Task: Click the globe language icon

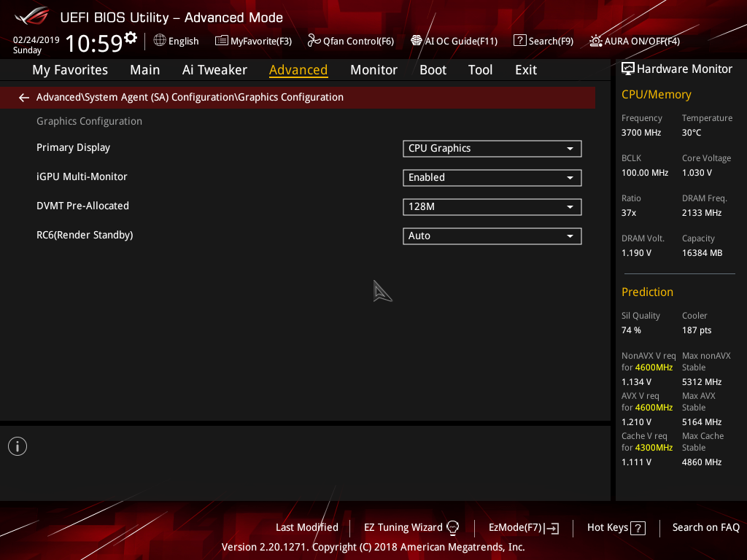Action: (x=160, y=41)
